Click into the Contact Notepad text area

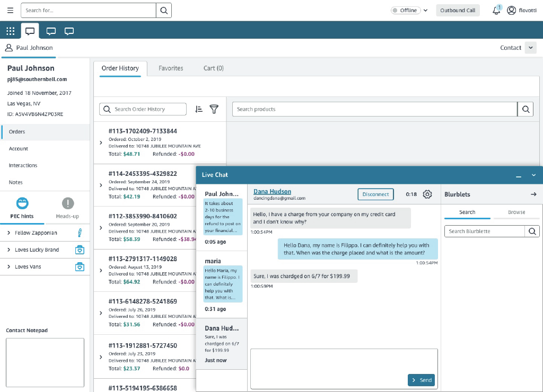(45, 362)
